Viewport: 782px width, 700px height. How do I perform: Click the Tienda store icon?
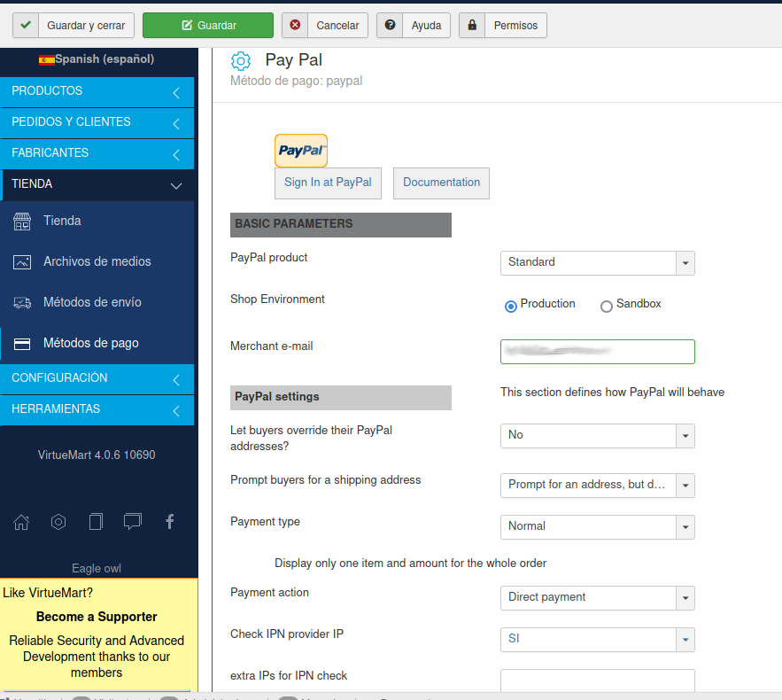point(22,221)
